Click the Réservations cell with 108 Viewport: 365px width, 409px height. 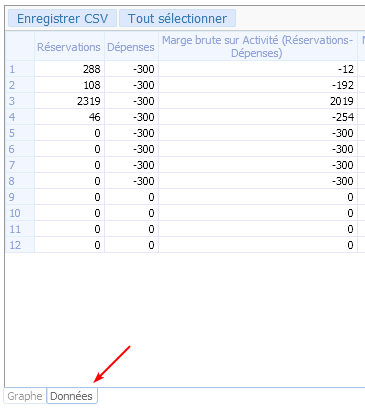pyautogui.click(x=69, y=85)
